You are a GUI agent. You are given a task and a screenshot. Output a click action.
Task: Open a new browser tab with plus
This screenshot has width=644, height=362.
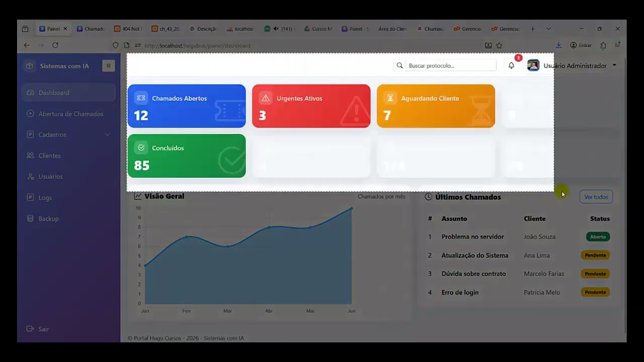533,29
